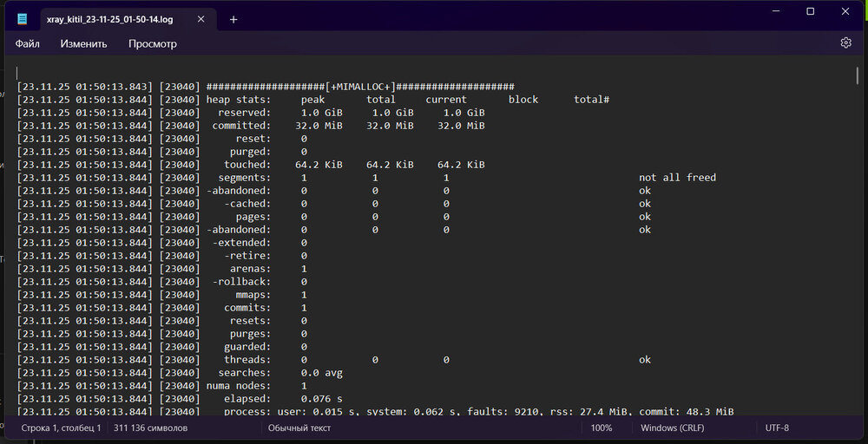
Task: Minimize the Notepad window
Action: click(770, 11)
